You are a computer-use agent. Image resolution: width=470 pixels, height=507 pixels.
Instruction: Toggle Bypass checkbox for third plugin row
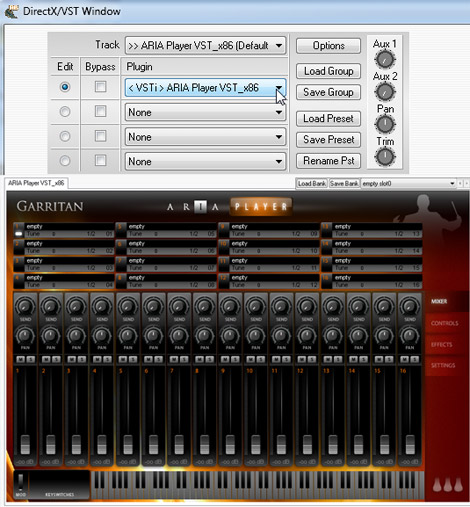pos(100,136)
